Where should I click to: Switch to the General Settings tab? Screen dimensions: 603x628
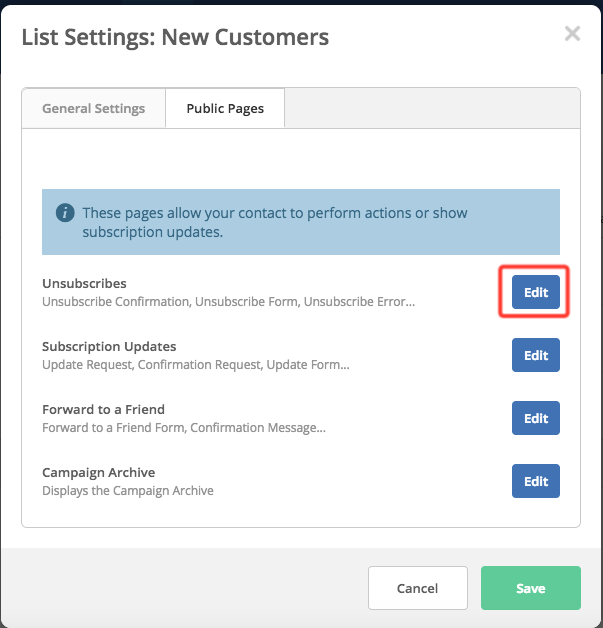[x=93, y=108]
